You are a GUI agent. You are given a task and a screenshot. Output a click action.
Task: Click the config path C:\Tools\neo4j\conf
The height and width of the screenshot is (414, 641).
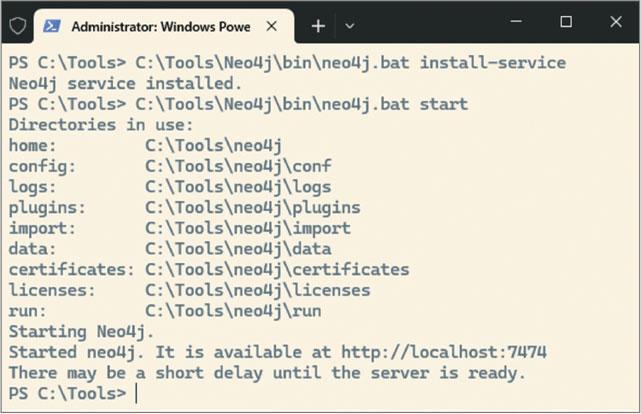pos(238,166)
